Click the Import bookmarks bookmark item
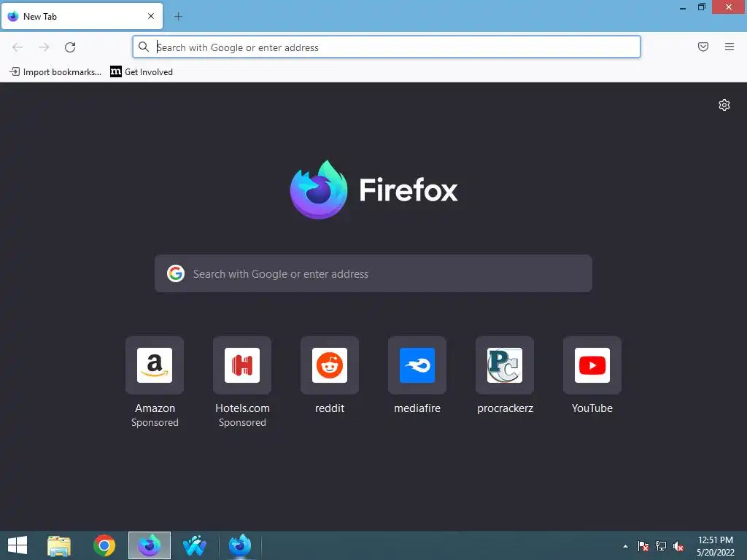The height and width of the screenshot is (560, 747). (x=55, y=72)
